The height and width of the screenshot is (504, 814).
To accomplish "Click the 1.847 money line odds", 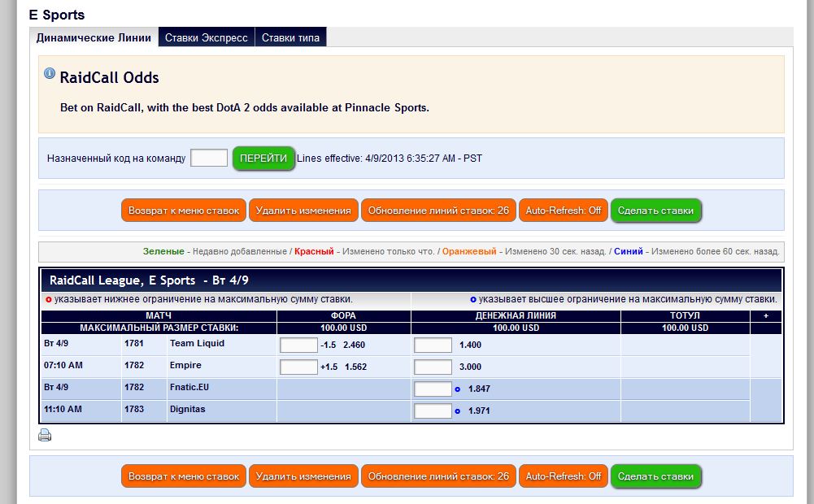I will click(x=479, y=389).
